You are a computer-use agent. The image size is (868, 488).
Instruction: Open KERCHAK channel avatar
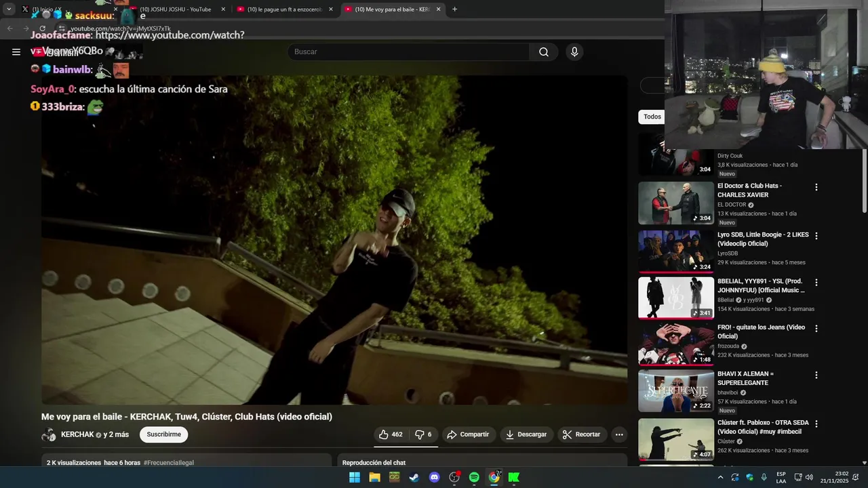coord(49,434)
